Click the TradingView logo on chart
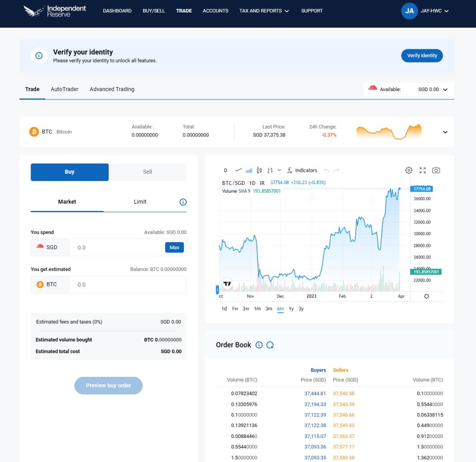 pos(227,284)
